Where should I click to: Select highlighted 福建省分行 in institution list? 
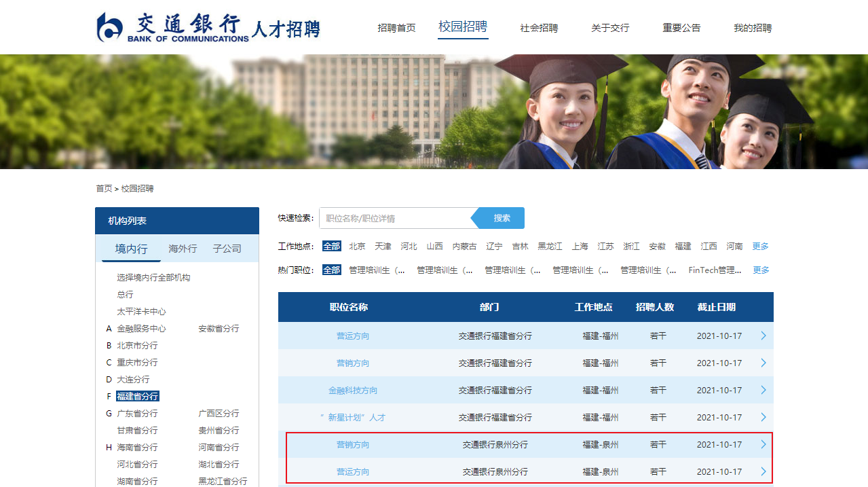(x=138, y=396)
